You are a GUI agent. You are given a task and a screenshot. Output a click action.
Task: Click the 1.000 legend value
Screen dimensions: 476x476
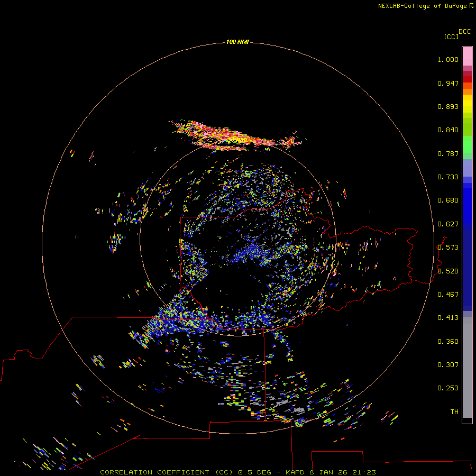click(x=448, y=60)
